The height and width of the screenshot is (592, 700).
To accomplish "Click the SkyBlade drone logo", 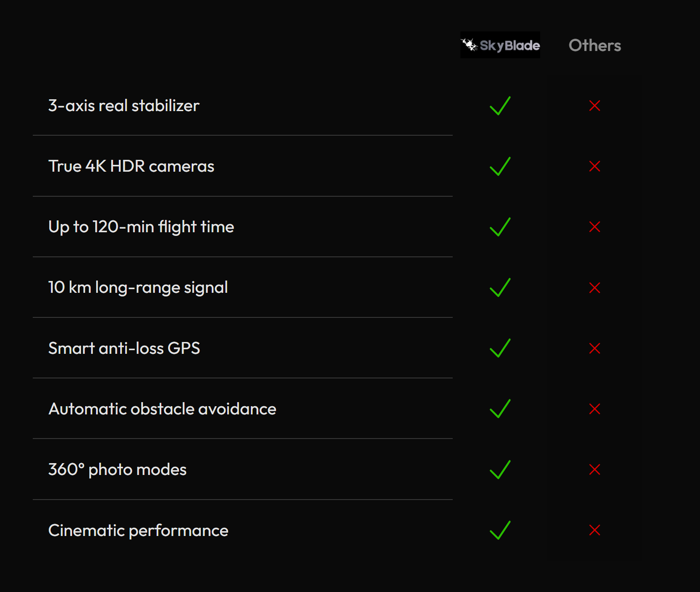I will click(500, 45).
